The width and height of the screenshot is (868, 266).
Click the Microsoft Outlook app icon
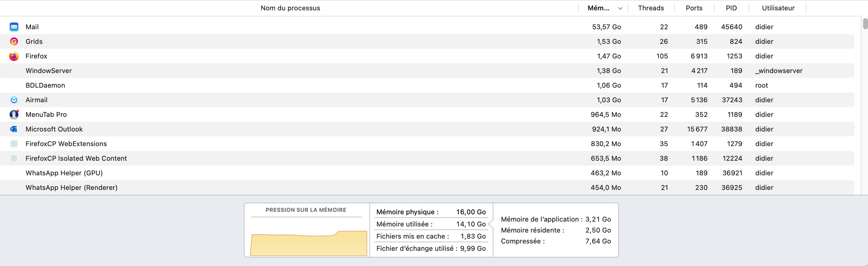[x=14, y=129]
